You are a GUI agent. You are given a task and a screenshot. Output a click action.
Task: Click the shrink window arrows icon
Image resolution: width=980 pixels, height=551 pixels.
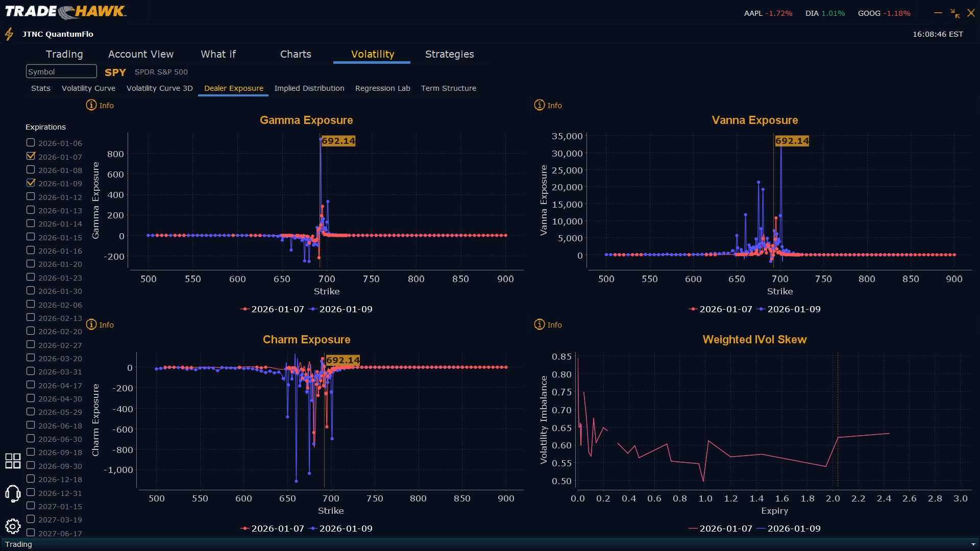[955, 13]
